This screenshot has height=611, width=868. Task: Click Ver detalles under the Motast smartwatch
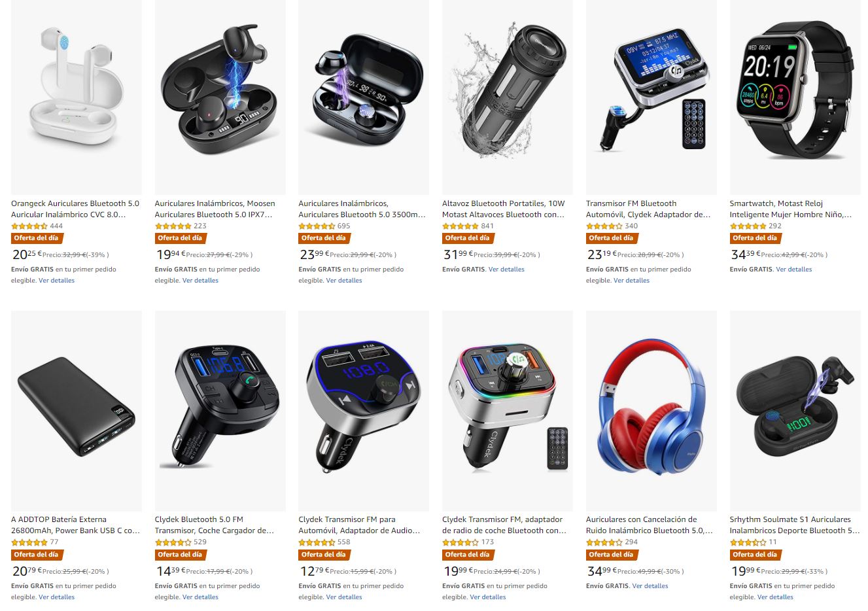[793, 270]
